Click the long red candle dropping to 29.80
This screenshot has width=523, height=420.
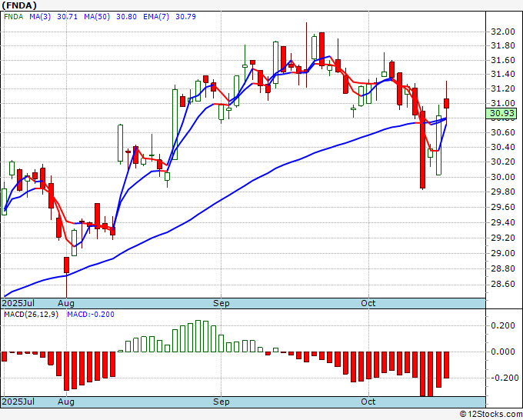click(422, 150)
